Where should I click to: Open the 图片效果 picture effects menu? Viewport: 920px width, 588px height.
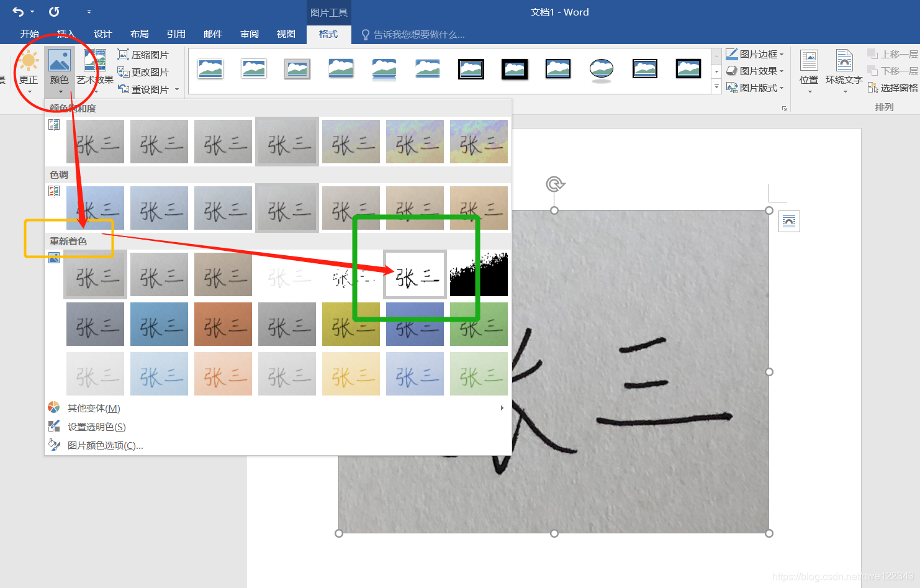click(x=755, y=71)
